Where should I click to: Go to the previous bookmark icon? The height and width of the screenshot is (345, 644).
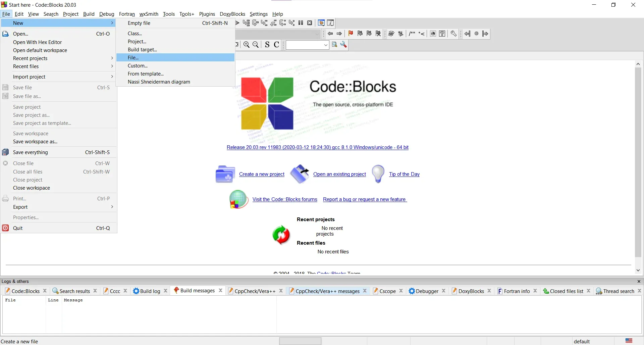[360, 34]
